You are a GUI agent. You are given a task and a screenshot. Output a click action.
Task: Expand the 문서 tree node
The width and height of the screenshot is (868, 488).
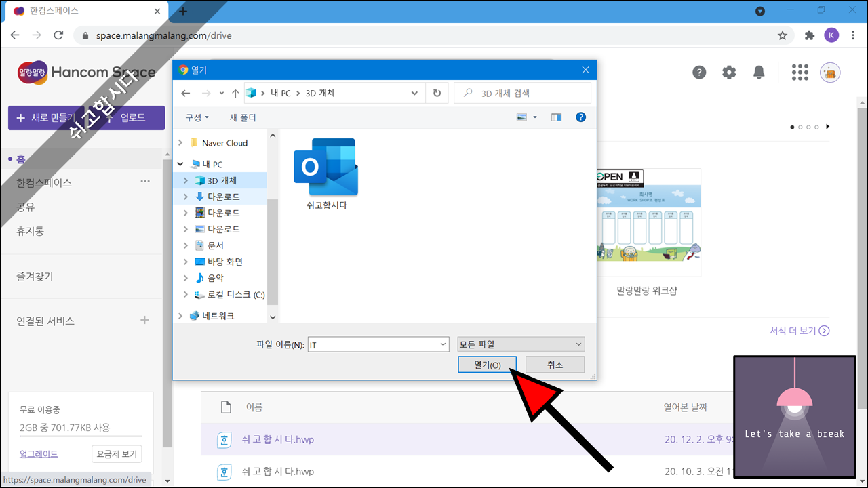coord(186,245)
